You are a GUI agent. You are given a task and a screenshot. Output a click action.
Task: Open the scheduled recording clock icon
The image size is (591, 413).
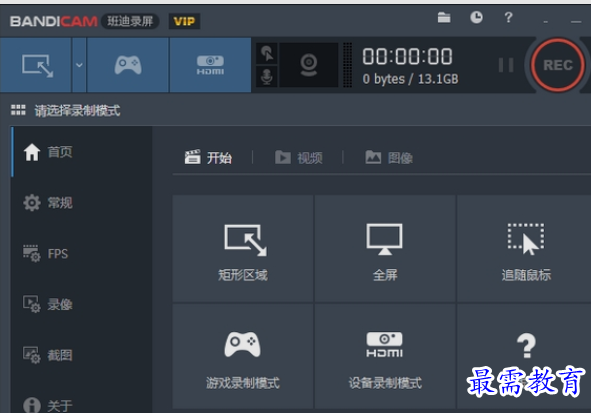point(476,17)
